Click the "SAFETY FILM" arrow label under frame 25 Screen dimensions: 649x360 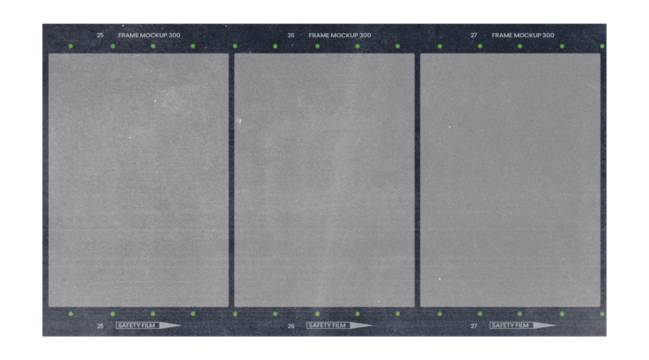(149, 325)
